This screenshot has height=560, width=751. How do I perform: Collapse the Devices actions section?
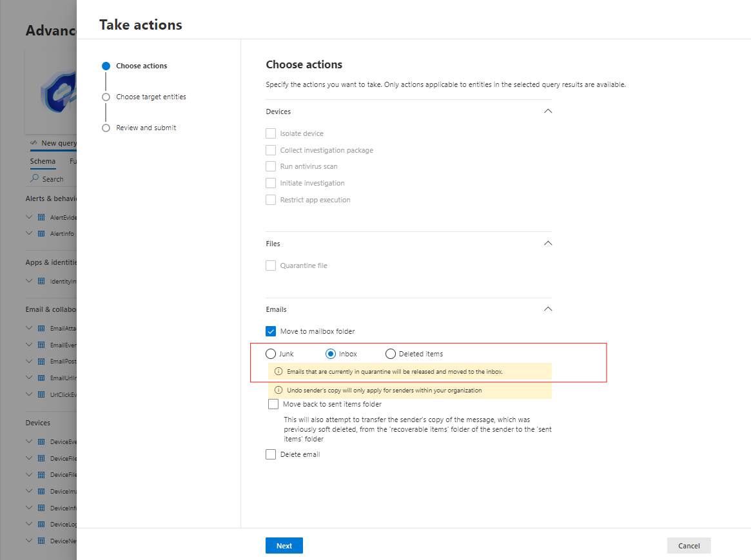(x=548, y=111)
